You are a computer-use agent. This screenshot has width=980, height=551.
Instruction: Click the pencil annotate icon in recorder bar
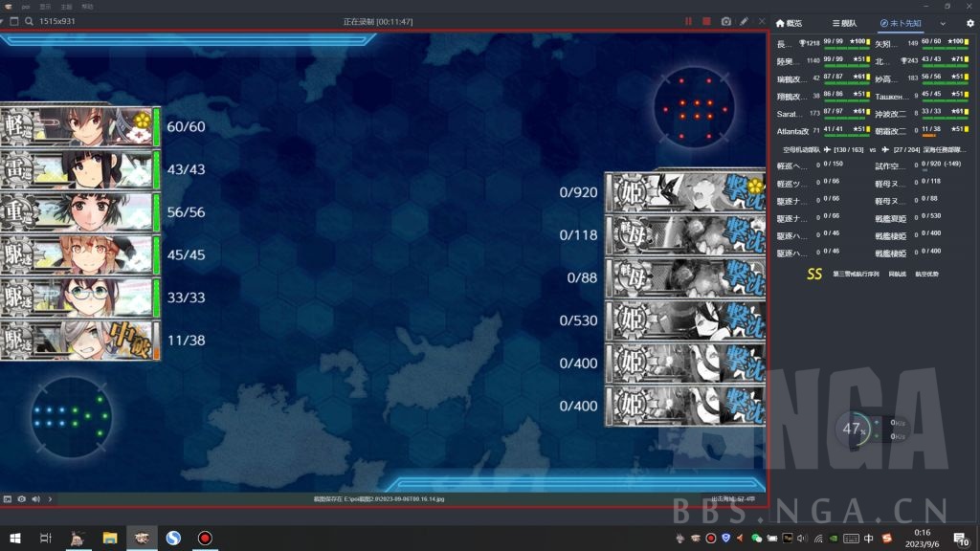(x=745, y=21)
